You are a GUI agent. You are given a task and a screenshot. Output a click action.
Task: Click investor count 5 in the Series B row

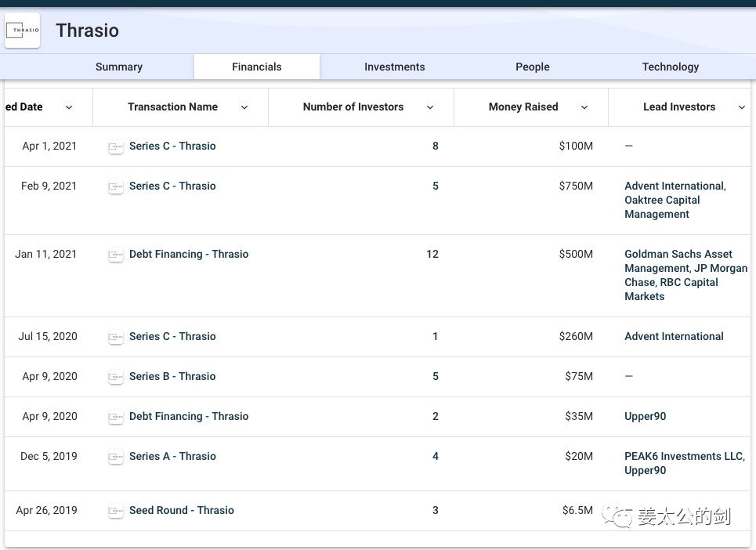436,377
